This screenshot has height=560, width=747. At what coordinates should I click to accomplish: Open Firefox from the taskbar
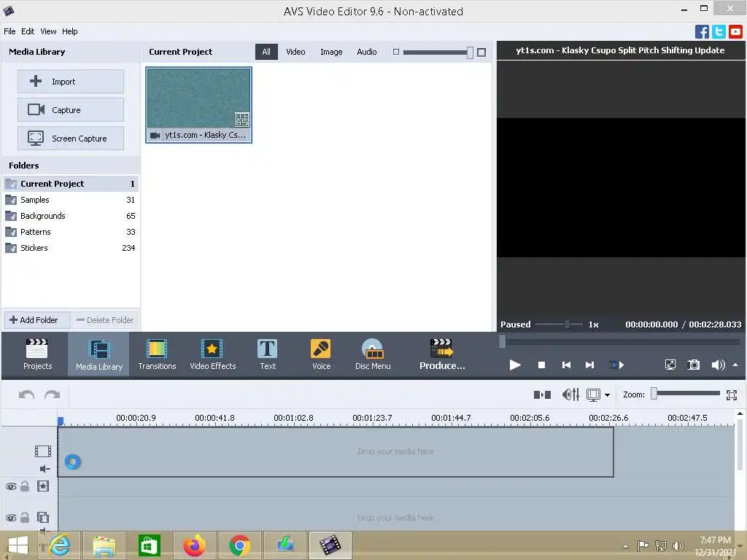pyautogui.click(x=194, y=545)
